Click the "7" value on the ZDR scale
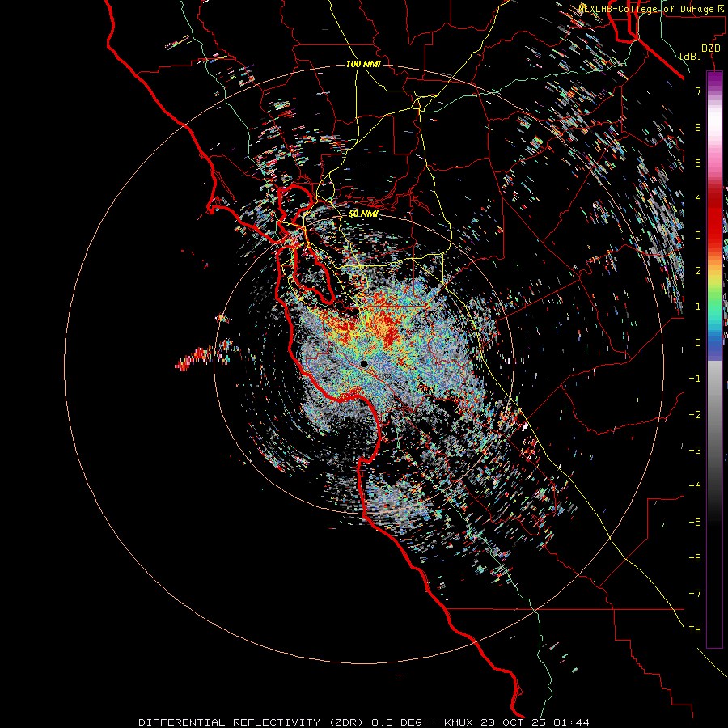 tap(698, 91)
